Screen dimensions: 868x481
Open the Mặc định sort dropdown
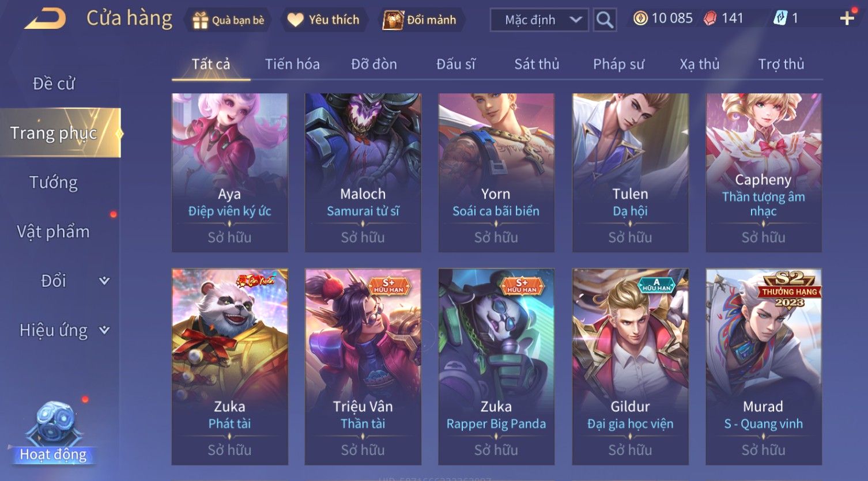click(539, 20)
